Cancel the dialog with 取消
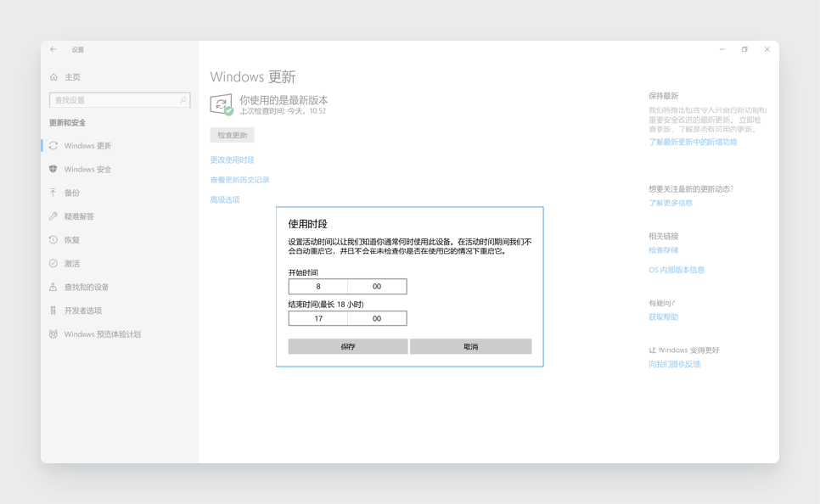The width and height of the screenshot is (820, 504). pyautogui.click(x=471, y=346)
